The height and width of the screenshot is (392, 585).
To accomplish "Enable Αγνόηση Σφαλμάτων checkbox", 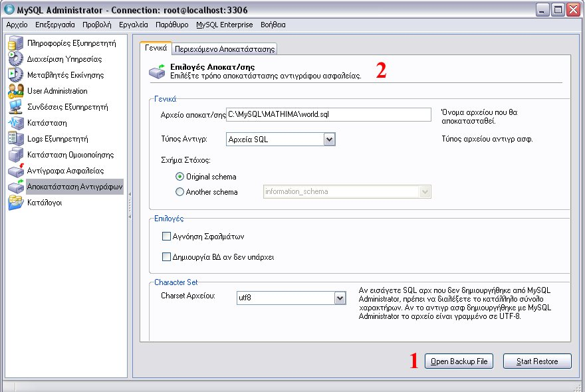I will (x=166, y=236).
